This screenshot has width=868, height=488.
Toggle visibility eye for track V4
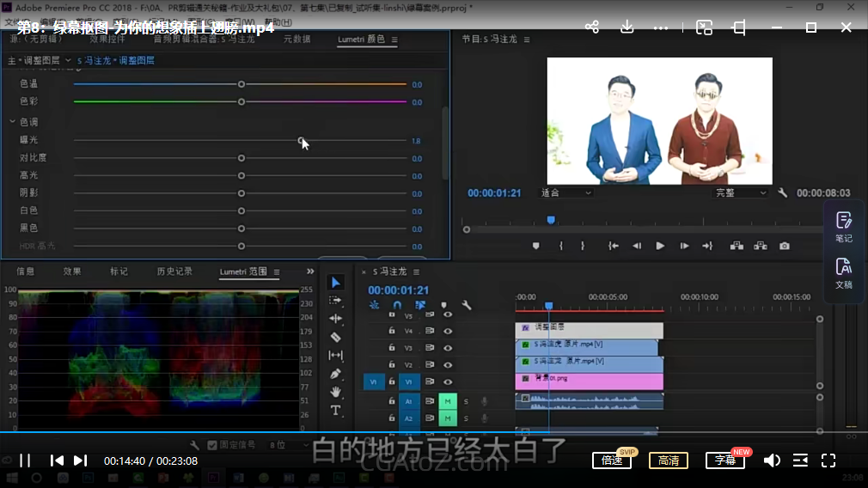(448, 331)
